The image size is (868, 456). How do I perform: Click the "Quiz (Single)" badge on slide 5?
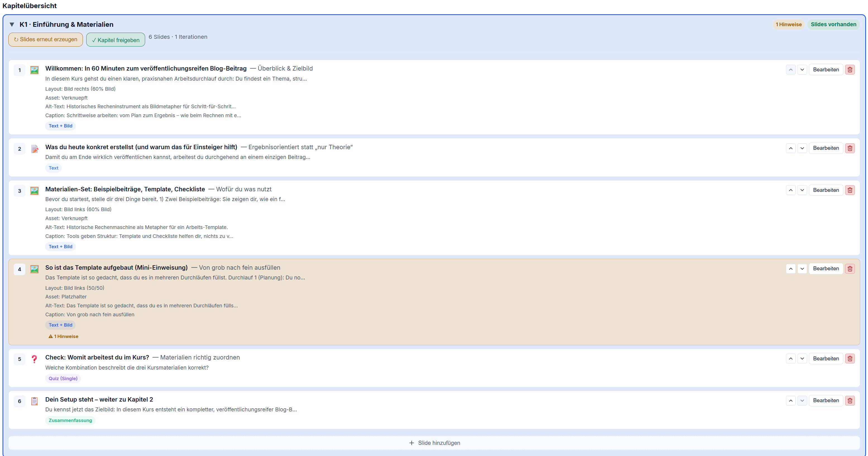pos(63,378)
